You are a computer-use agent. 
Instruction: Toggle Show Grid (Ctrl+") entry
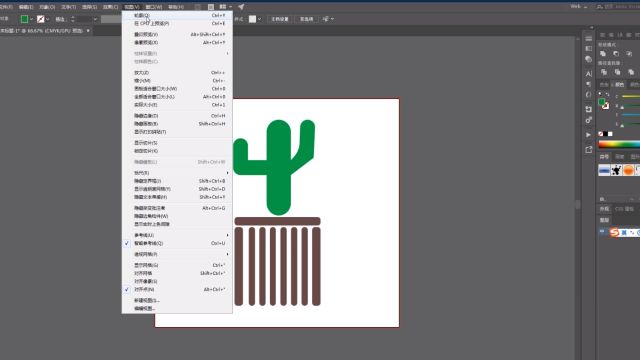177,265
